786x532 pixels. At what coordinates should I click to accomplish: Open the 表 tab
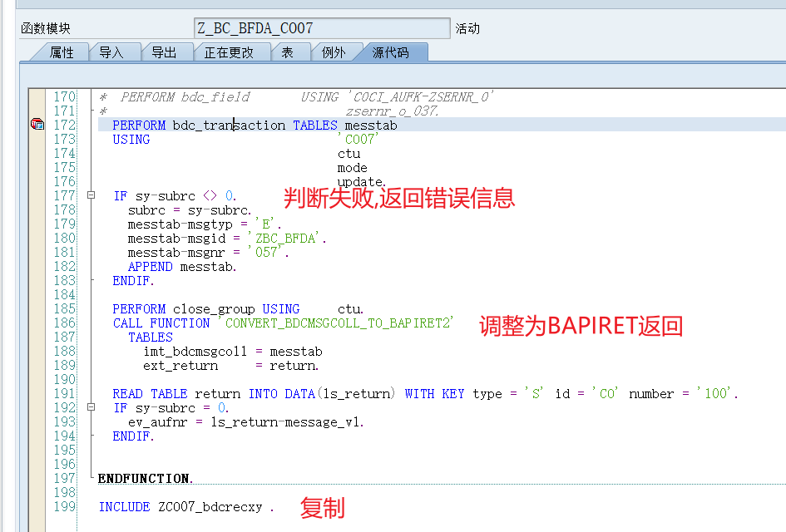point(287,52)
